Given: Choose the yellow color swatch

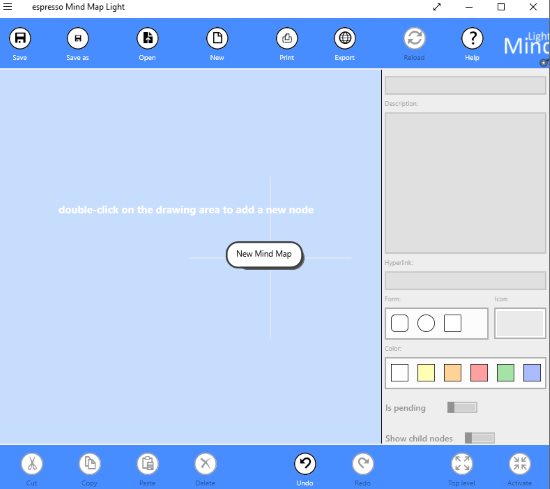Looking at the screenshot, I should pos(426,373).
